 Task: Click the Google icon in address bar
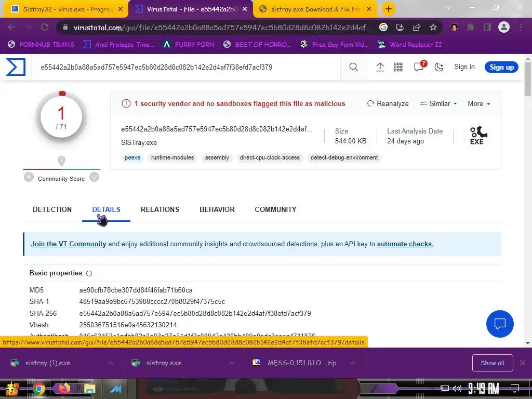pyautogui.click(x=383, y=27)
